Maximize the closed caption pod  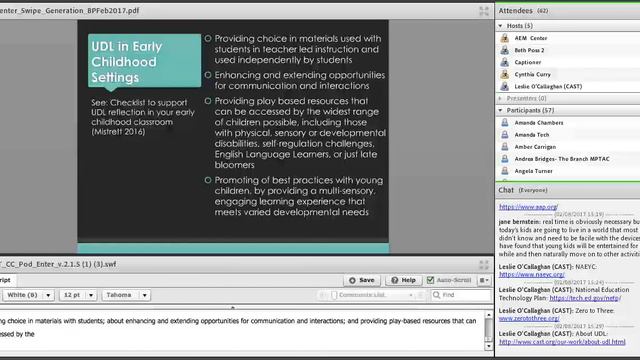484,265
